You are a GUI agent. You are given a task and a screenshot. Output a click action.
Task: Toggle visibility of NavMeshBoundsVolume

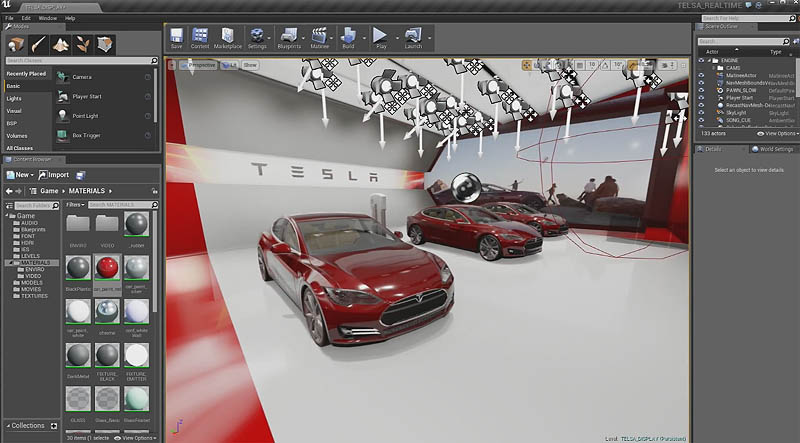click(x=701, y=83)
